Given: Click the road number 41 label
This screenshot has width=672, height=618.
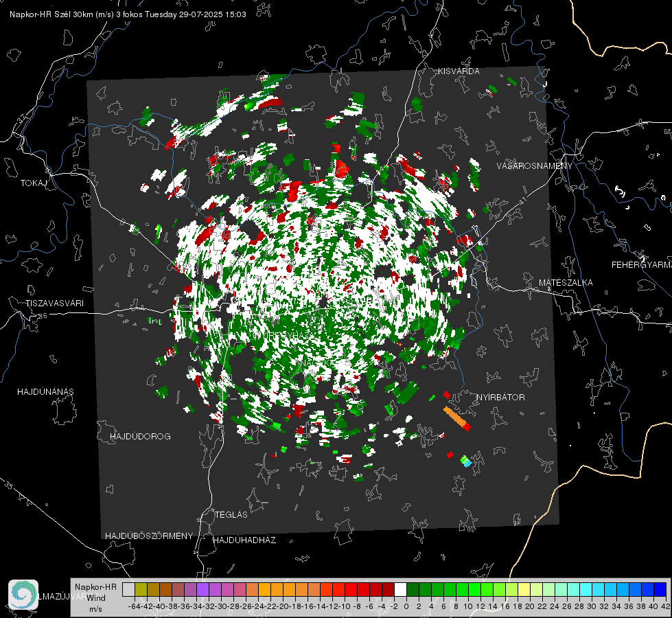Looking at the screenshot, I should click(522, 201).
